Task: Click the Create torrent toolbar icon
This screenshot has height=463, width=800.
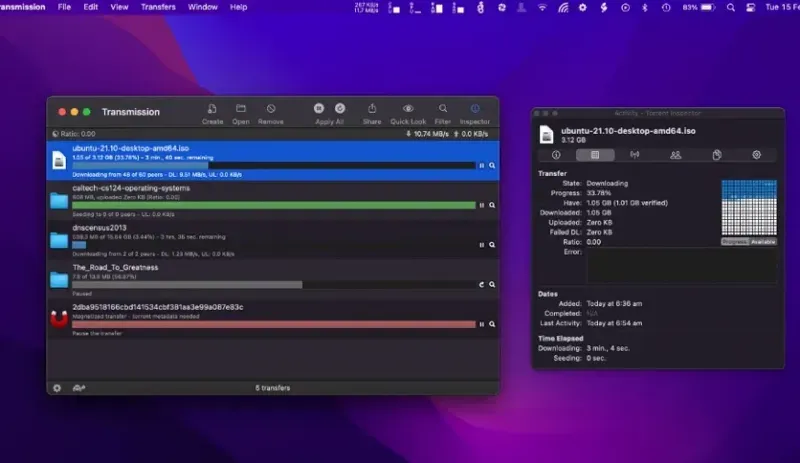Action: (x=212, y=109)
